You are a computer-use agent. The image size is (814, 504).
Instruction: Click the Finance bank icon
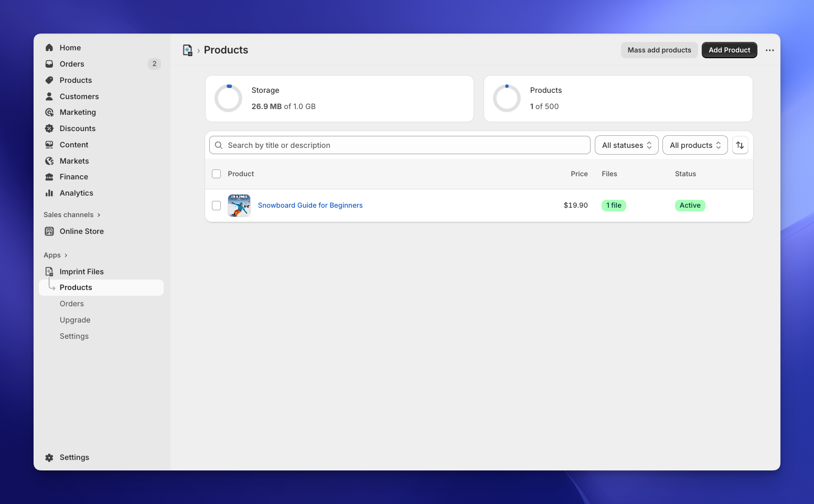pos(49,177)
